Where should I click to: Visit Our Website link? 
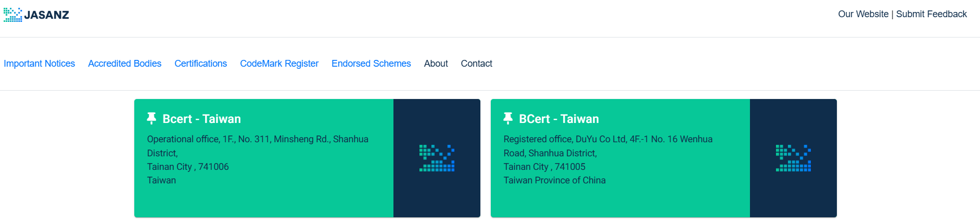coord(863,14)
